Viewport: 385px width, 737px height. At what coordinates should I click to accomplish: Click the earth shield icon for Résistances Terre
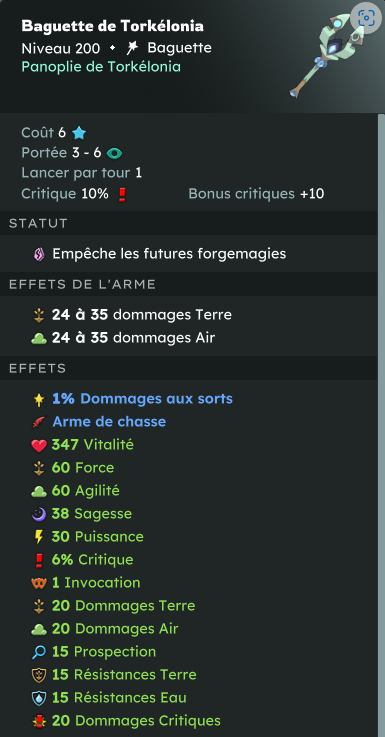pyautogui.click(x=39, y=675)
